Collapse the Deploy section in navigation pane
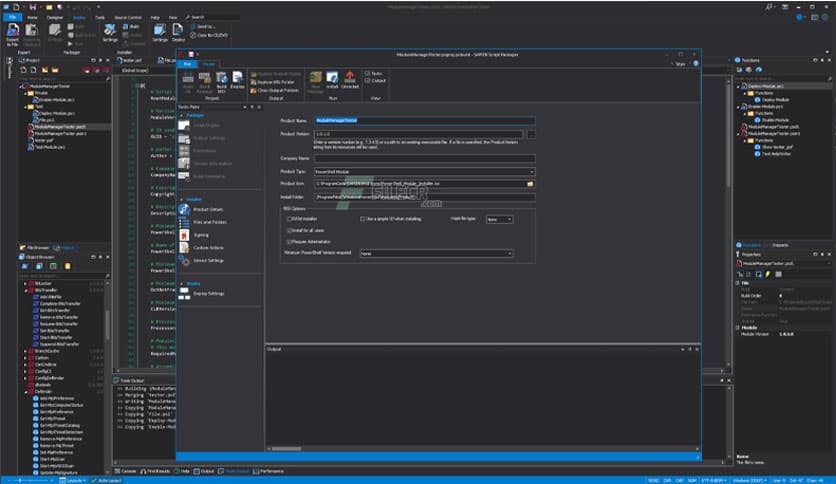 click(182, 284)
